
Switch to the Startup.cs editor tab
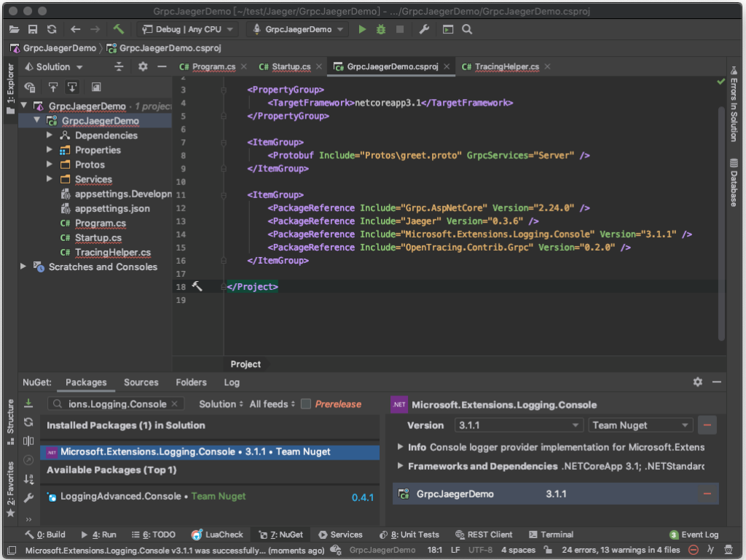[x=291, y=67]
